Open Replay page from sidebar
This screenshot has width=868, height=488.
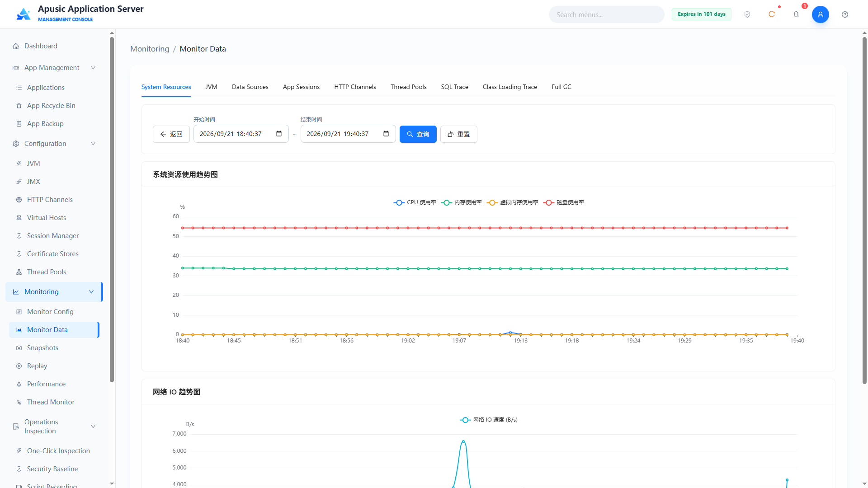tap(54, 366)
